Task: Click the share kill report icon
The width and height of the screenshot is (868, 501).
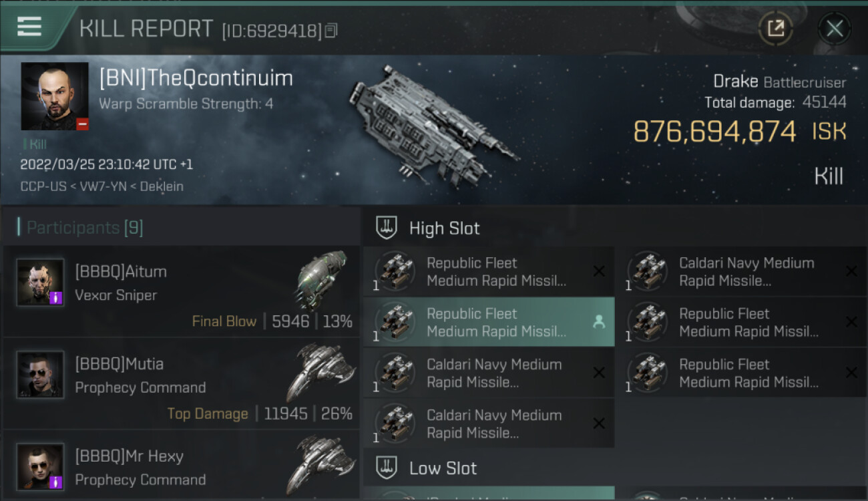Action: tap(775, 28)
